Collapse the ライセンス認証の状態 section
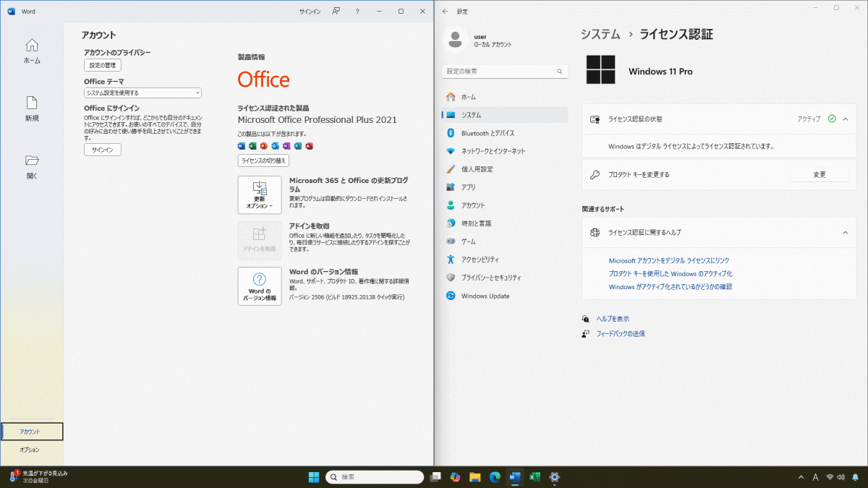The height and width of the screenshot is (488, 868). [845, 119]
